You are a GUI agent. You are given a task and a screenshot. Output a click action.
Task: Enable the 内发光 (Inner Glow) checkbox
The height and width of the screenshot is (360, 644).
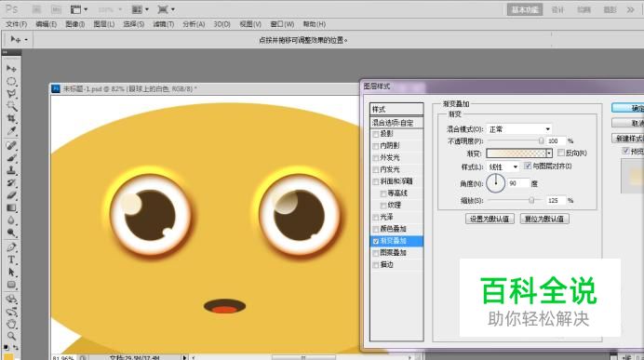(375, 170)
